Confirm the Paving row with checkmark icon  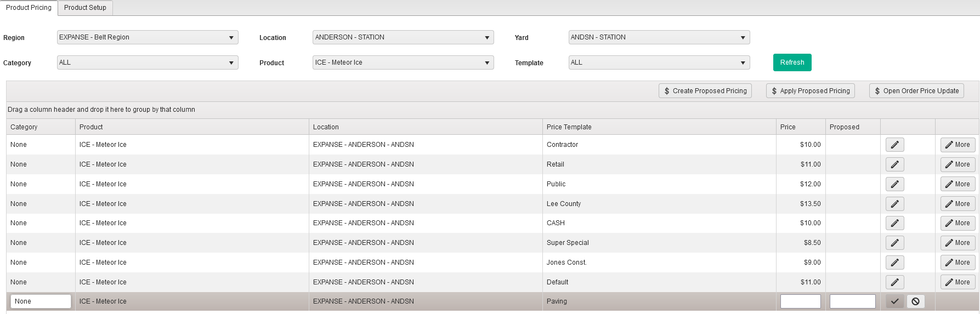click(x=894, y=301)
